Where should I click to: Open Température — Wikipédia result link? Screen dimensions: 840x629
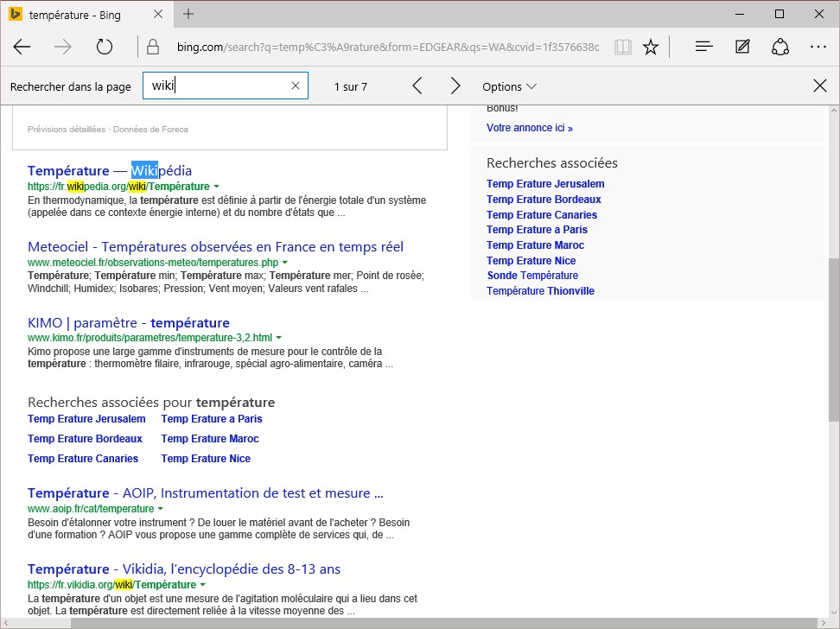point(110,170)
